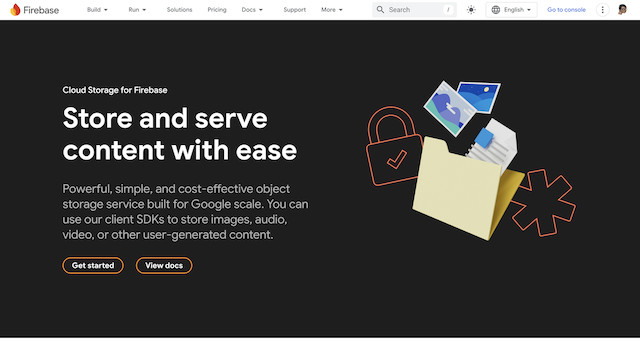Open the Run dropdown menu
The height and width of the screenshot is (363, 640).
137,9
